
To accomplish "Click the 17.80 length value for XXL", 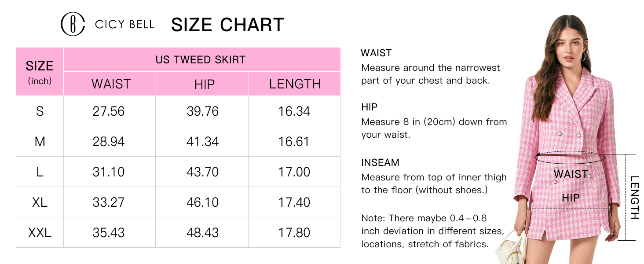I will pos(294,233).
